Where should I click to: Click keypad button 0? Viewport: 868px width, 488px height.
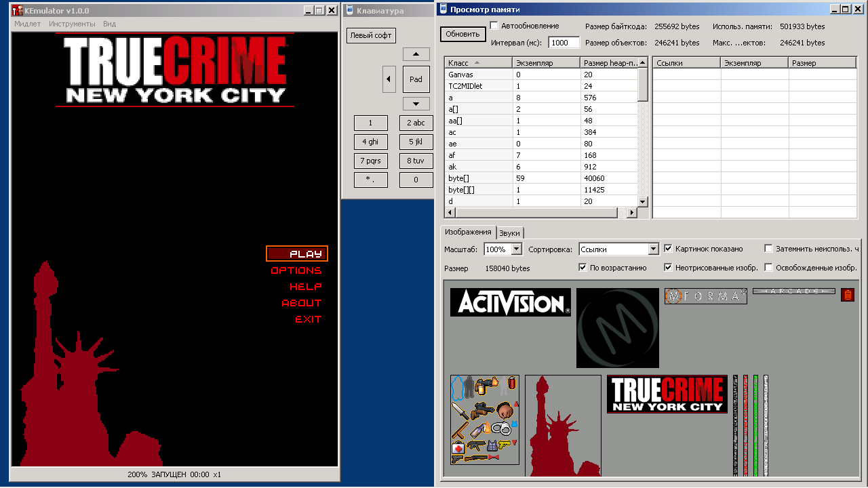click(x=416, y=180)
